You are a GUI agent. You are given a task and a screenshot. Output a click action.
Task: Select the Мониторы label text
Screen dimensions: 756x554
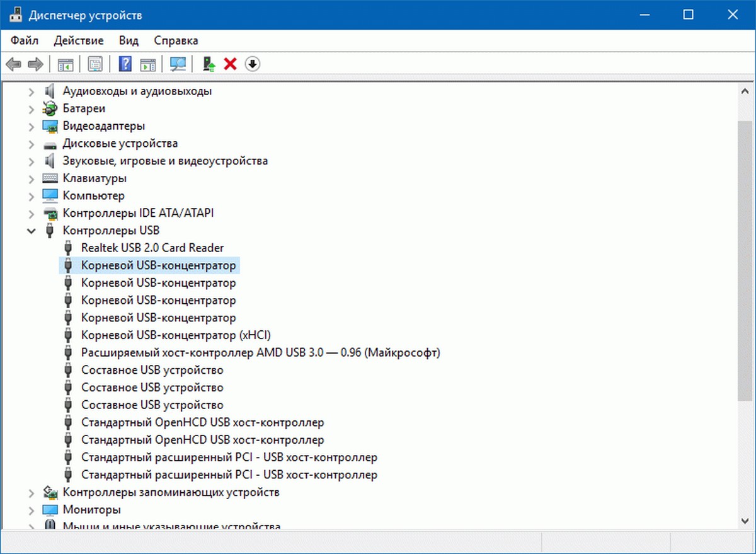tap(92, 509)
